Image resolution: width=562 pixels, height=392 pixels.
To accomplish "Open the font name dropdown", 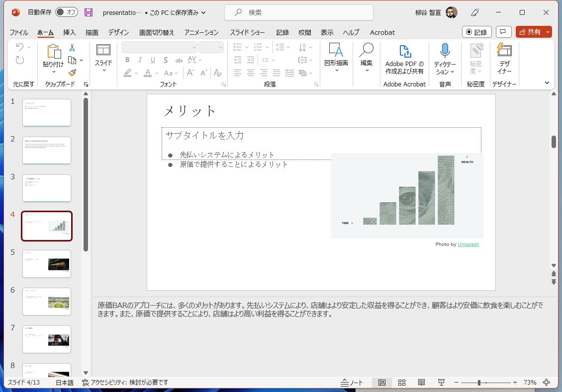I will point(194,47).
